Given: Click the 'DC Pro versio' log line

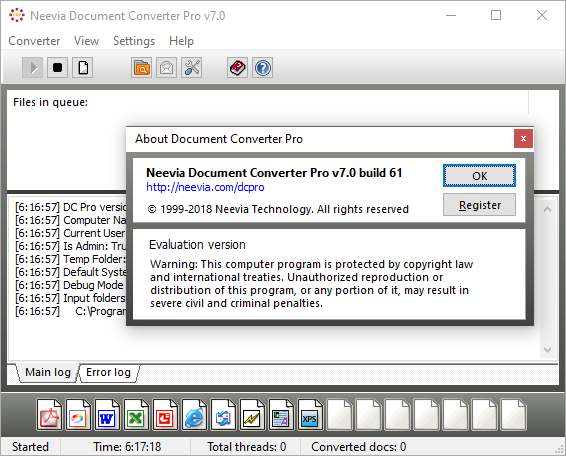Looking at the screenshot, I should tap(70, 207).
